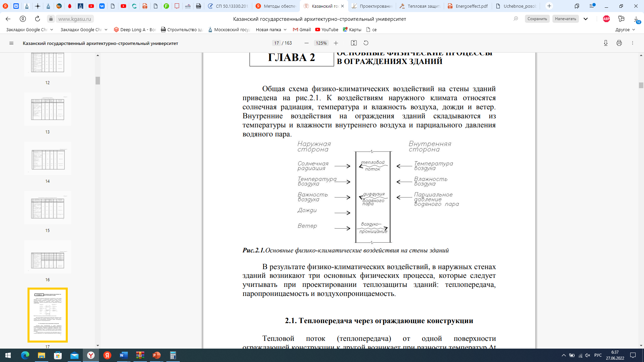
Task: Click the zoom magnifier in address bar
Action: (x=516, y=19)
